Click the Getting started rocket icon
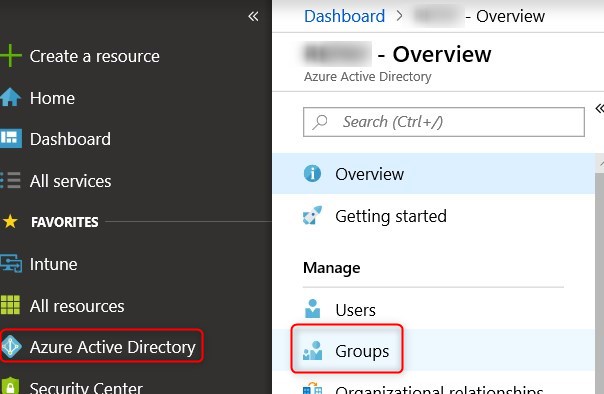Image resolution: width=604 pixels, height=394 pixels. click(312, 215)
